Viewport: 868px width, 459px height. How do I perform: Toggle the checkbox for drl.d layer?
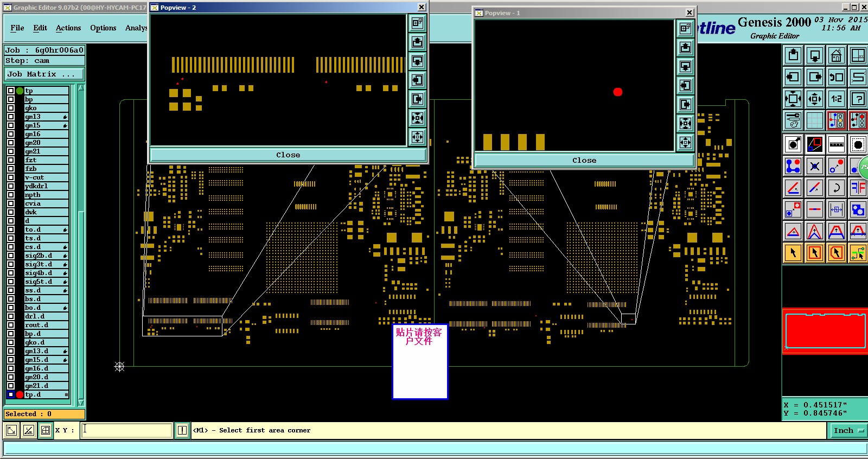pos(11,316)
